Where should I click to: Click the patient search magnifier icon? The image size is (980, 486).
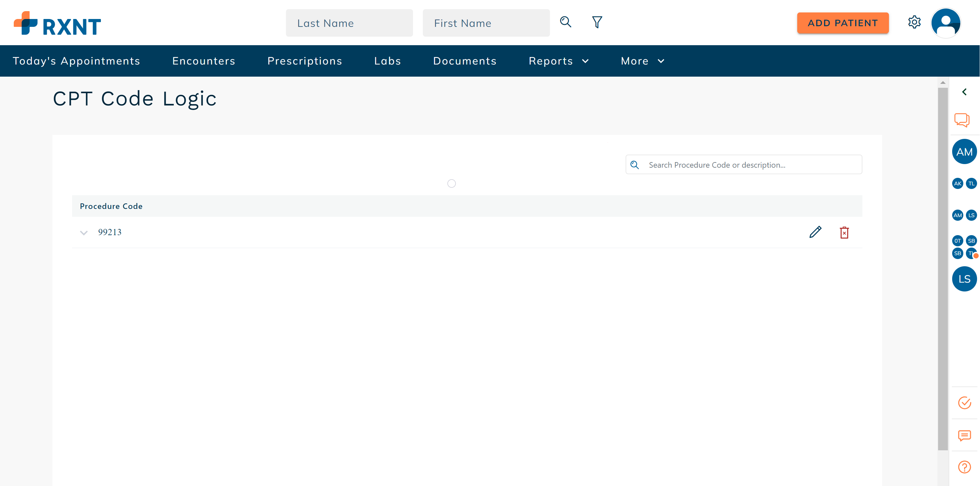[565, 22]
